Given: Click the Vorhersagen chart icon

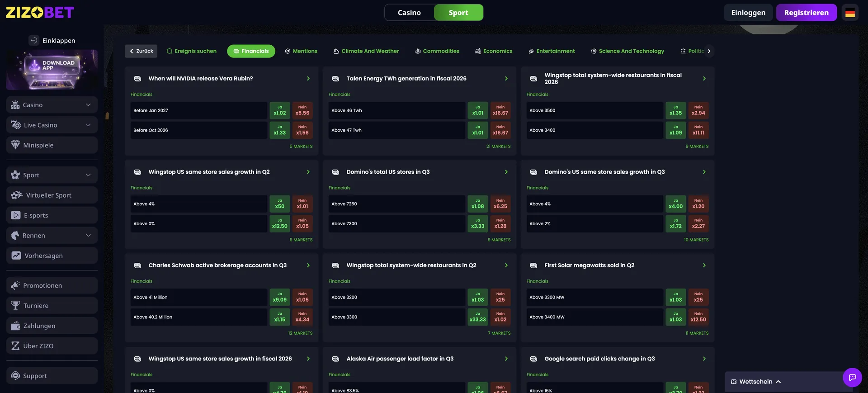Looking at the screenshot, I should pyautogui.click(x=16, y=256).
